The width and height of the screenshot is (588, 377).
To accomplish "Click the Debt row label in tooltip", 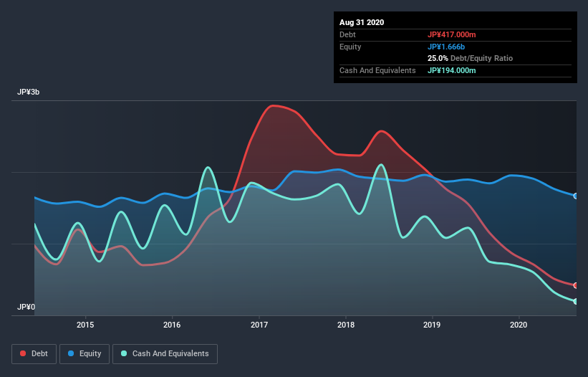I will pos(347,34).
